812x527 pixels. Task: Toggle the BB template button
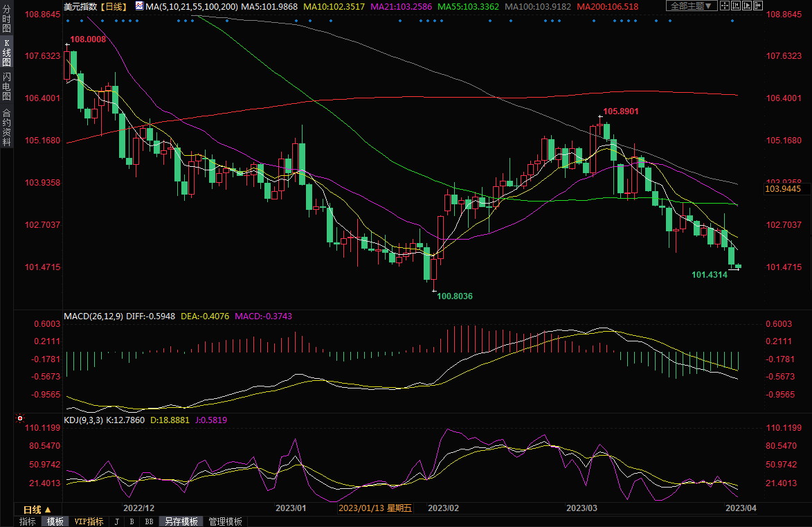(x=149, y=521)
